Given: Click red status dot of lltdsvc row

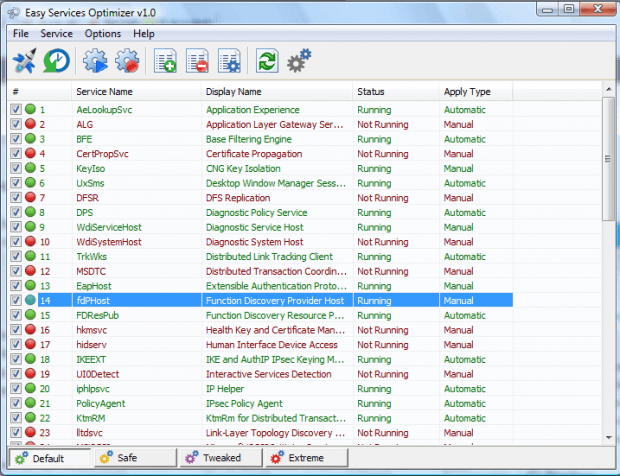Looking at the screenshot, I should (x=30, y=432).
